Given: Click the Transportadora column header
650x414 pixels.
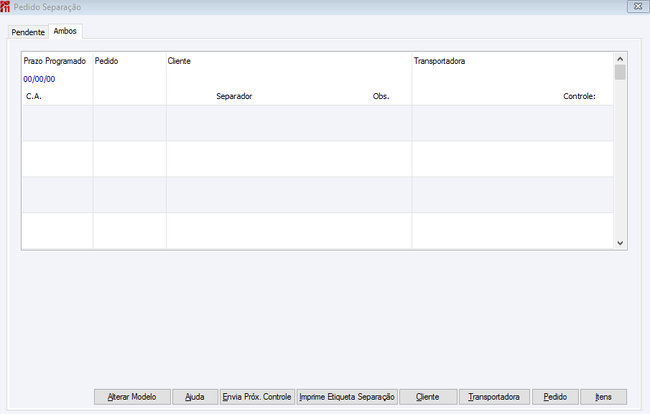Looking at the screenshot, I should click(x=439, y=61).
